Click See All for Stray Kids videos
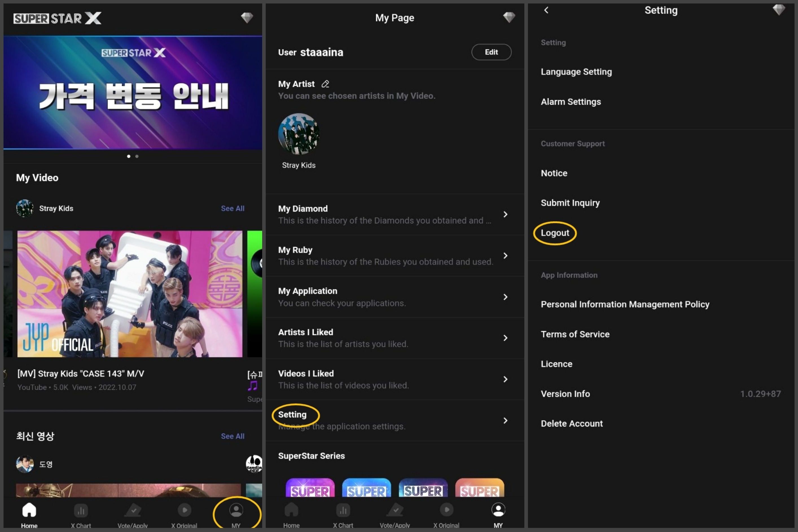Image resolution: width=798 pixels, height=532 pixels. click(232, 208)
